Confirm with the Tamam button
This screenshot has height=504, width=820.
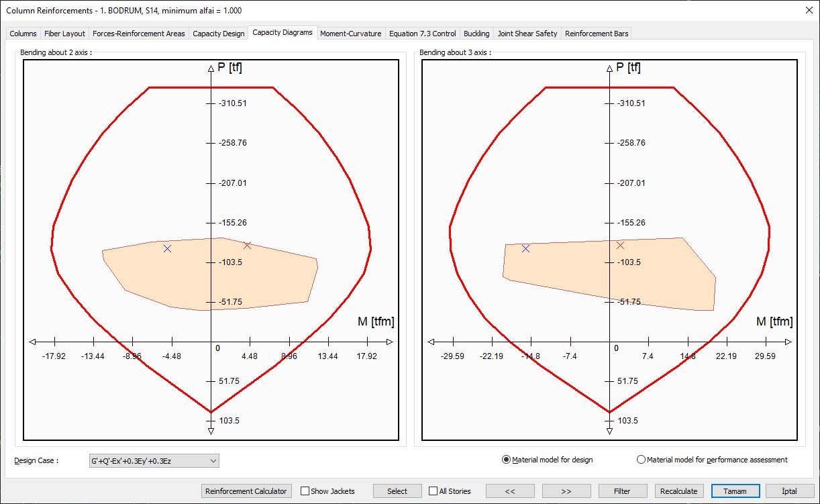point(735,491)
